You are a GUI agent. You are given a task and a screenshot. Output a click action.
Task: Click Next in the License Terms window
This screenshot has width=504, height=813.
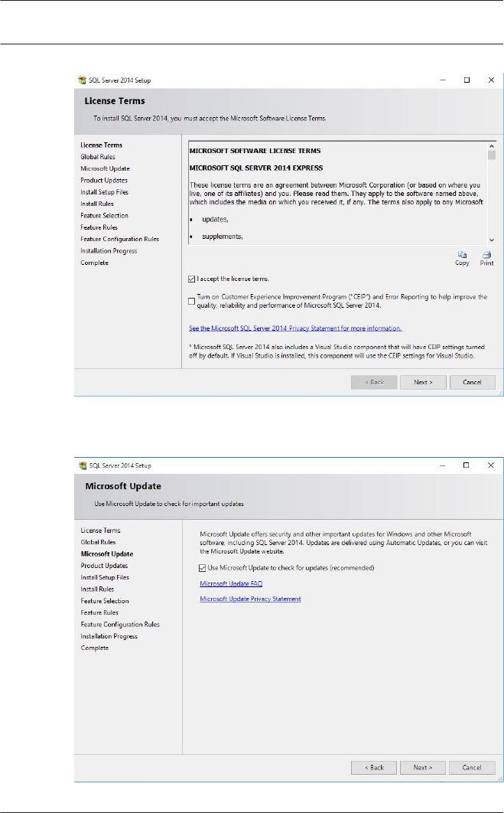(x=423, y=382)
